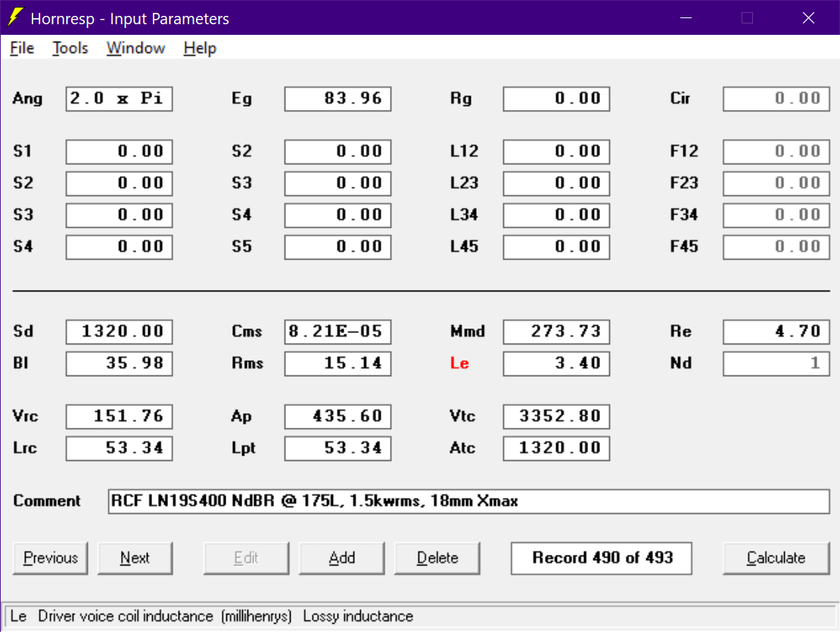
Task: Click the Comment field with RCF LN19S400 text
Action: point(468,501)
